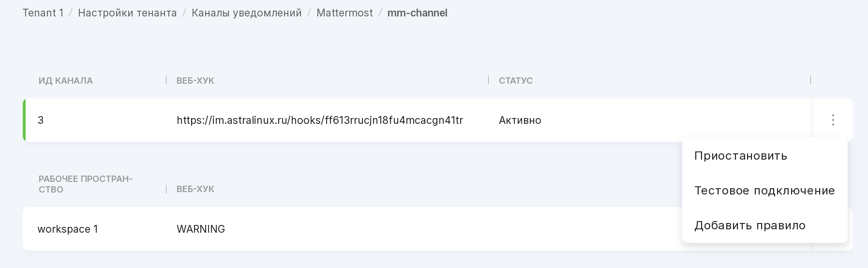Click the ИД КАНАЛА column header
This screenshot has width=868, height=268.
66,81
